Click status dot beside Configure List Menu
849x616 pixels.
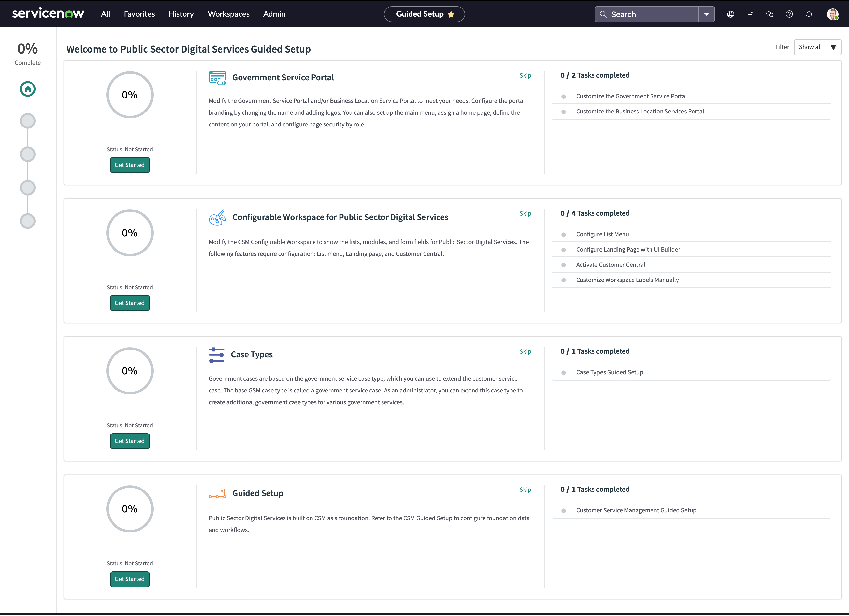coord(563,235)
